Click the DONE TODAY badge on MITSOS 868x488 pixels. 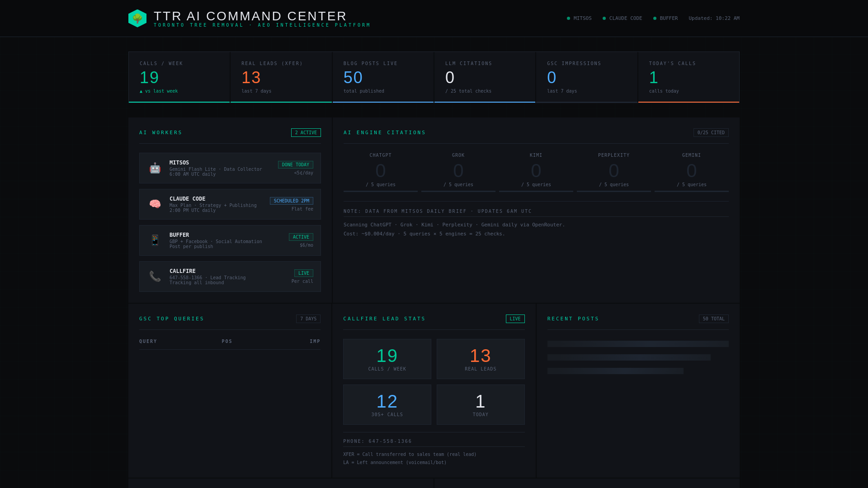click(x=296, y=165)
